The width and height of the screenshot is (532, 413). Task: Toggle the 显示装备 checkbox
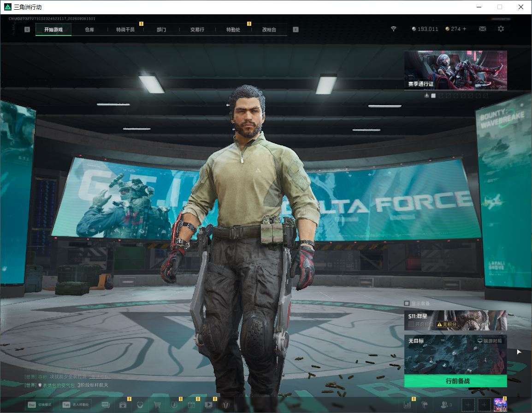coord(407,303)
